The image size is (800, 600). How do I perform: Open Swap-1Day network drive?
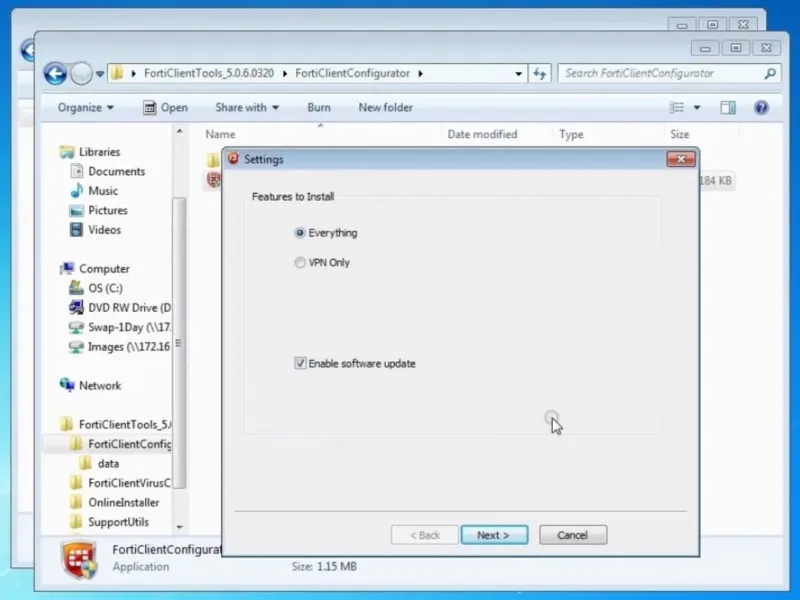(x=130, y=327)
